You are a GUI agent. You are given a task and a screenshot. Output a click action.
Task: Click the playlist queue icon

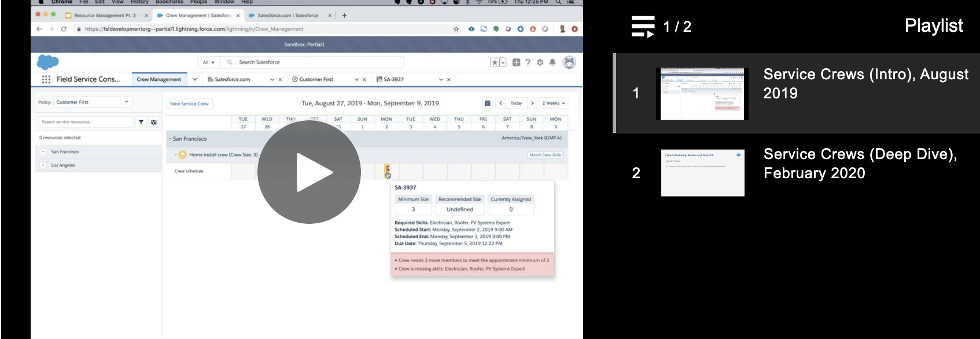point(643,27)
